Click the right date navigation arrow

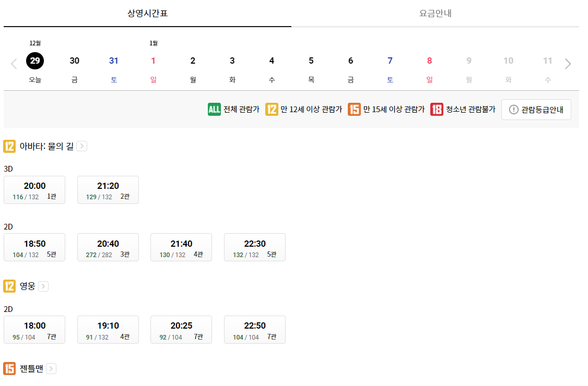568,63
